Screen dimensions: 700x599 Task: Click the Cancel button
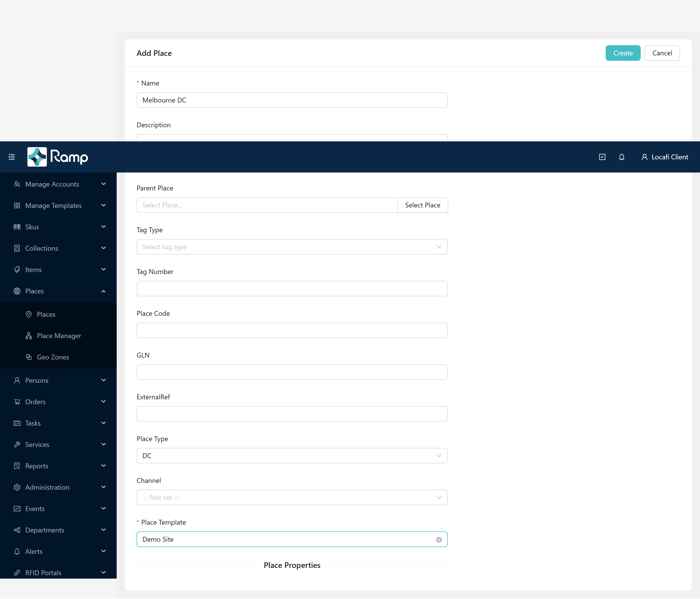point(662,53)
